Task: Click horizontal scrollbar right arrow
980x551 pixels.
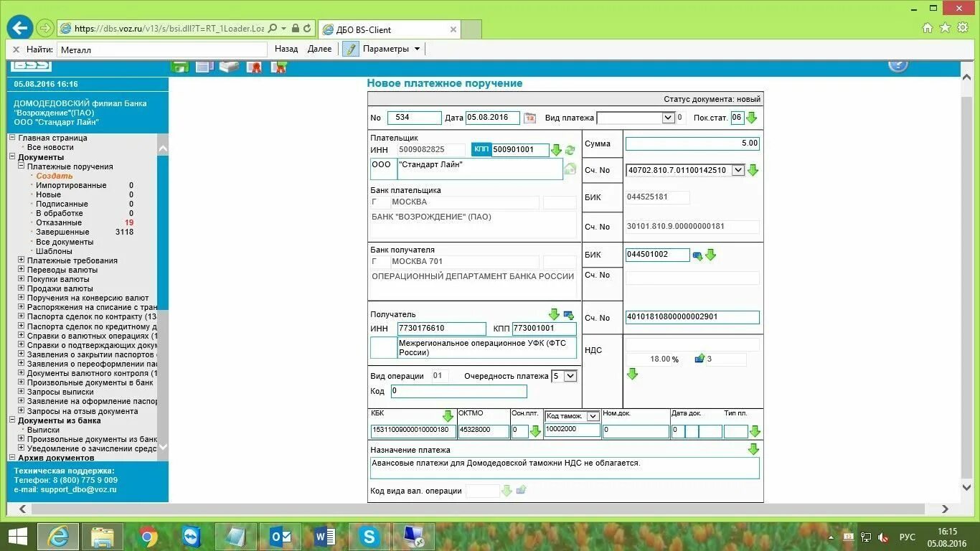Action: point(946,509)
